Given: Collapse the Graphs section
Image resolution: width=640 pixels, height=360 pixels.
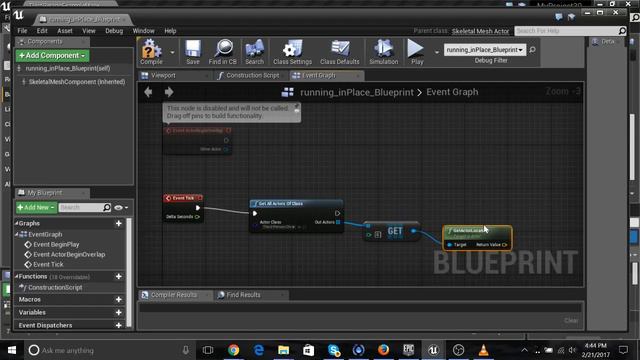Looking at the screenshot, I should coord(17,223).
